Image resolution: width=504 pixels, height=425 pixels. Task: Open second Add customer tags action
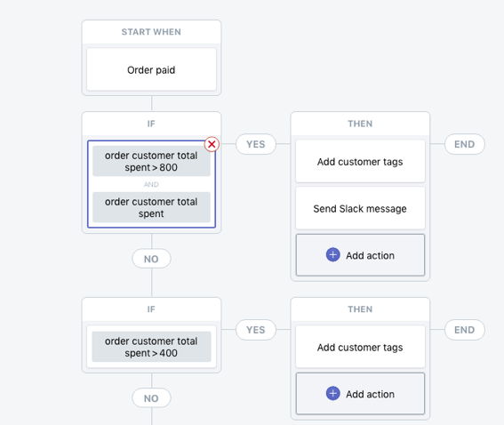[x=360, y=347]
